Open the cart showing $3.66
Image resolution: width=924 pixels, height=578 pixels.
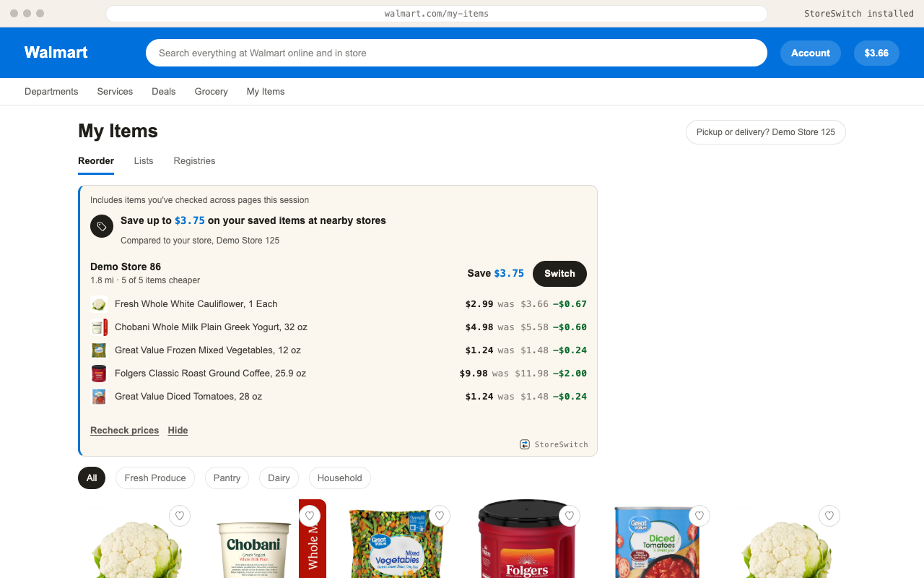876,53
